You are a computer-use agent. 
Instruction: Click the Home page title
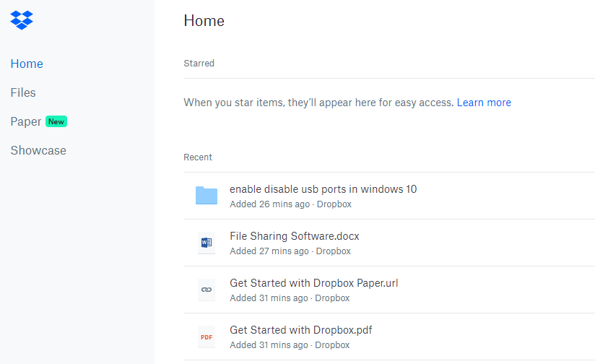point(204,21)
